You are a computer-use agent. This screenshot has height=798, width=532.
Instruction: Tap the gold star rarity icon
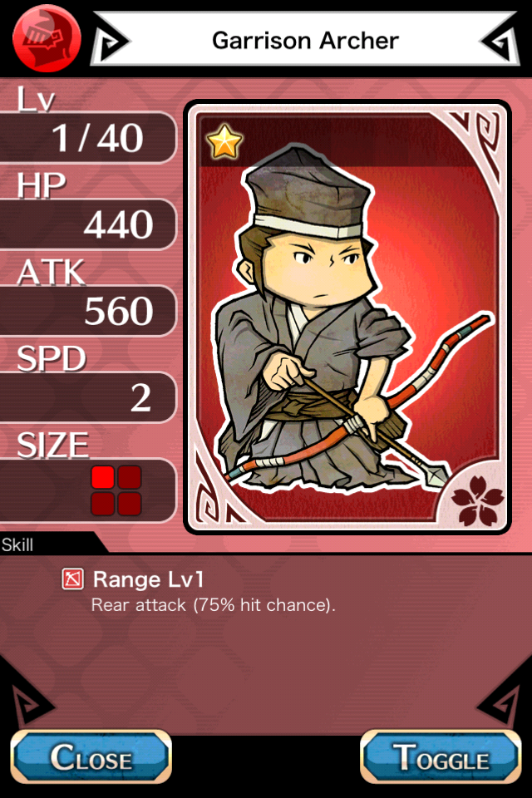point(224,141)
